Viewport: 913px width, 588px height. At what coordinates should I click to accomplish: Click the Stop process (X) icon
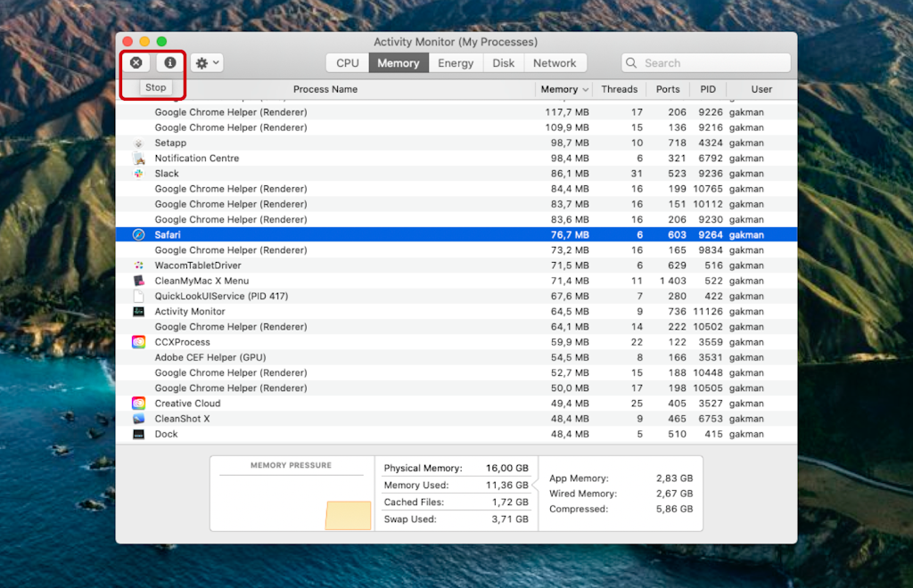coord(136,62)
